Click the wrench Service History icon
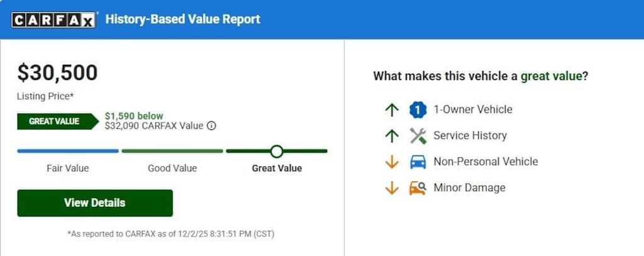644x256 pixels. click(418, 136)
